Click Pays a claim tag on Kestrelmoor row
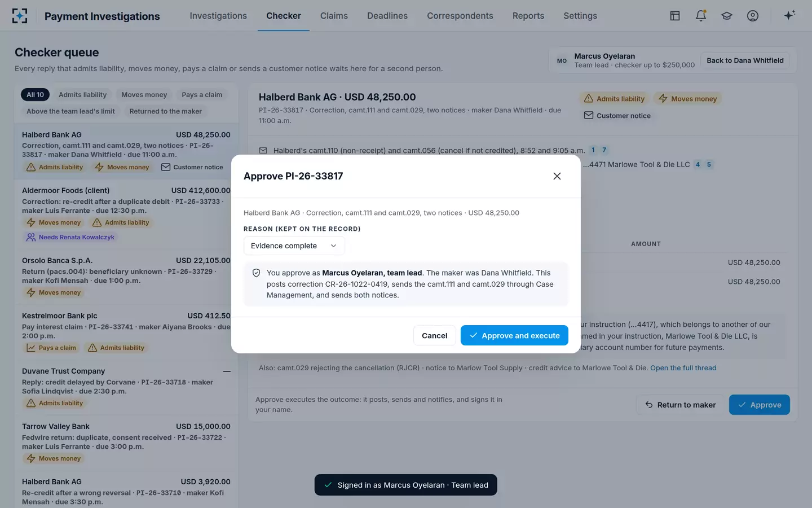Image resolution: width=812 pixels, height=508 pixels. point(51,348)
